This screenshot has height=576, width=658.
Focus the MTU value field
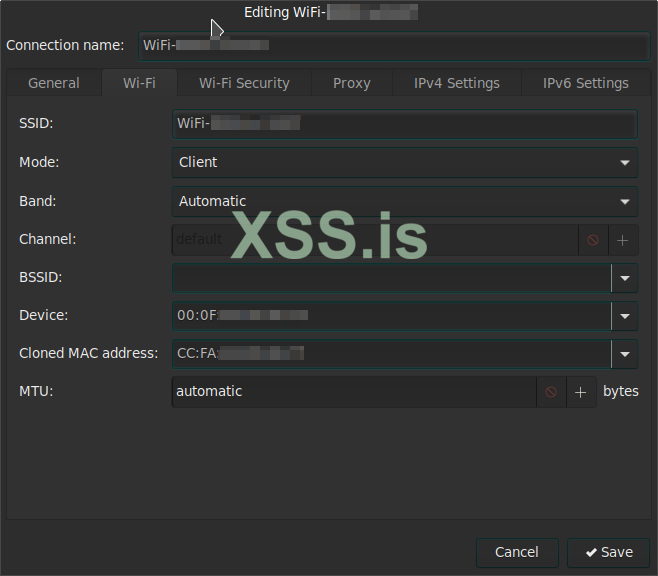point(353,392)
